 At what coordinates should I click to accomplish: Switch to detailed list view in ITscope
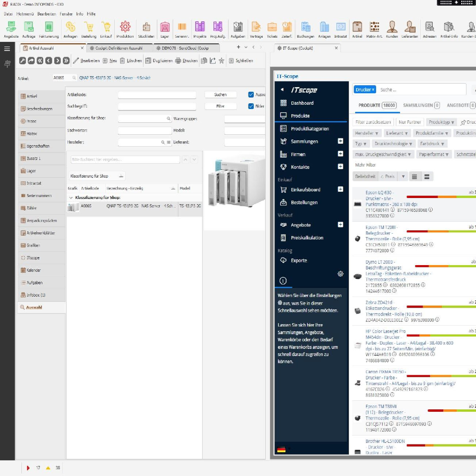pos(427,177)
